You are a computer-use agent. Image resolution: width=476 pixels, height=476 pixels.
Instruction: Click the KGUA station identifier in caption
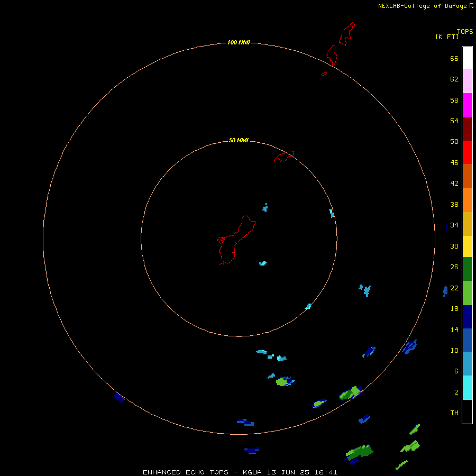pos(252,472)
